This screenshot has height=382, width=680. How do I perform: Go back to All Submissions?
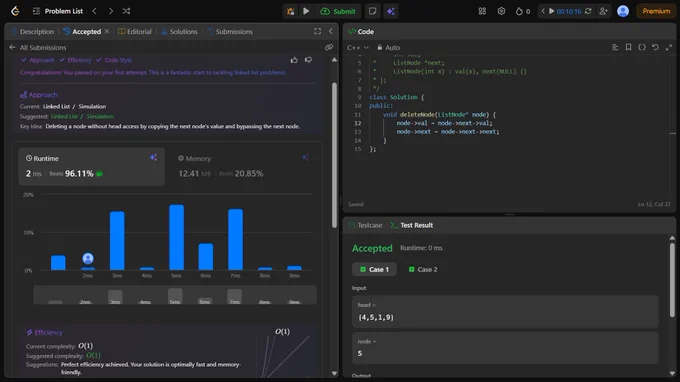[x=38, y=48]
